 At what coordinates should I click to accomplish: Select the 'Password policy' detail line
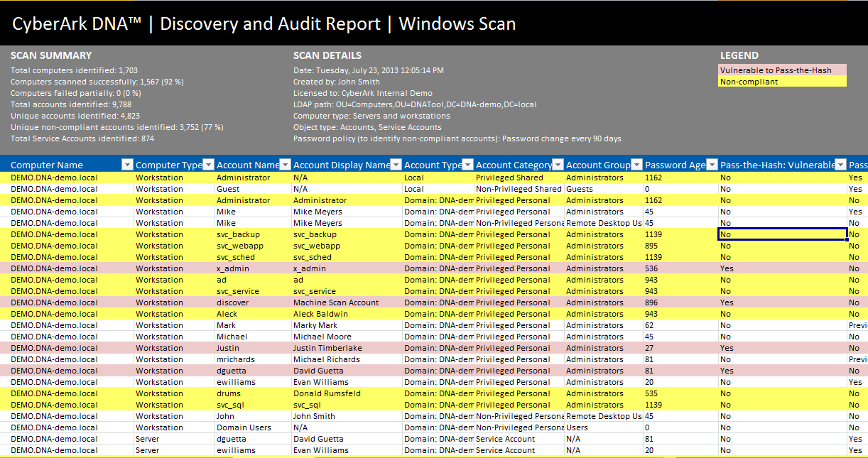click(x=457, y=138)
